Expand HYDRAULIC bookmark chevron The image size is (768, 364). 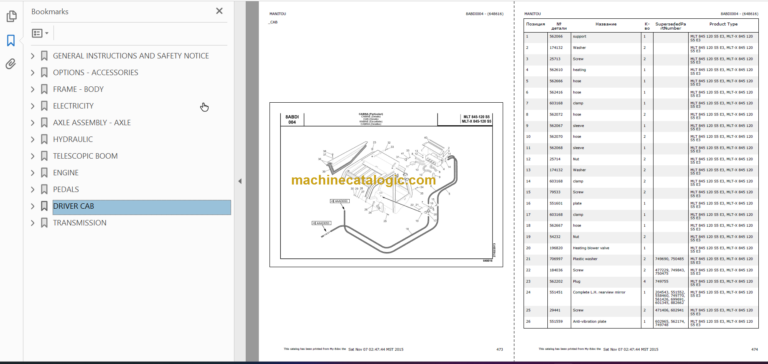pyautogui.click(x=33, y=139)
